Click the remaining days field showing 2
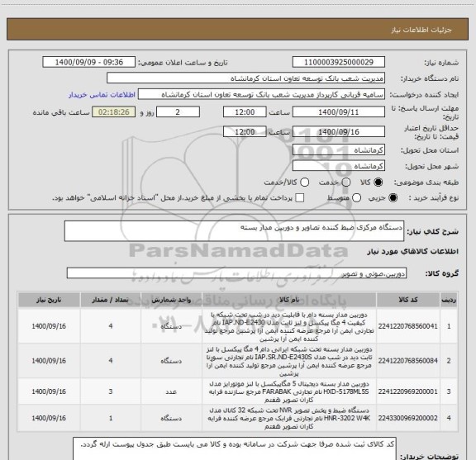Image resolution: width=476 pixels, height=460 pixels. [x=178, y=112]
